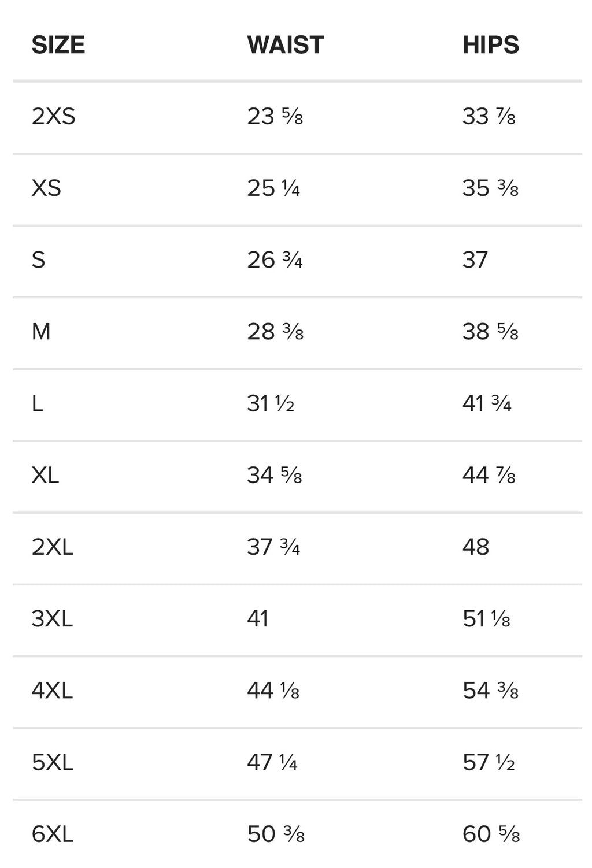Click the hips value 44 ⅞

point(489,475)
